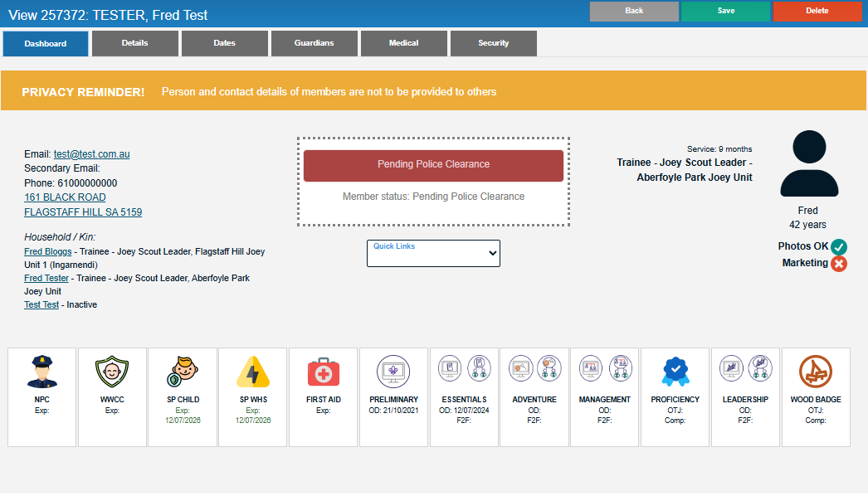Open the Wood Badge campfire icon
This screenshot has height=496, width=868.
[815, 372]
